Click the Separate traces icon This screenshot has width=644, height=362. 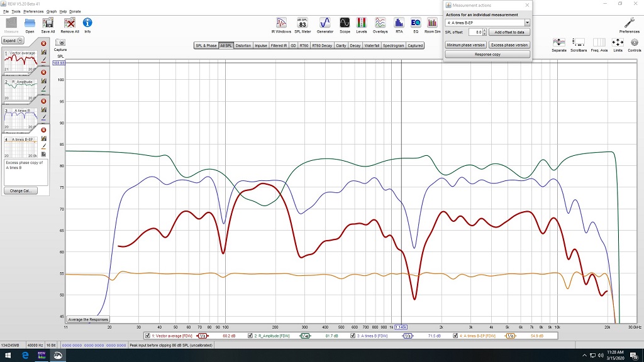(559, 43)
